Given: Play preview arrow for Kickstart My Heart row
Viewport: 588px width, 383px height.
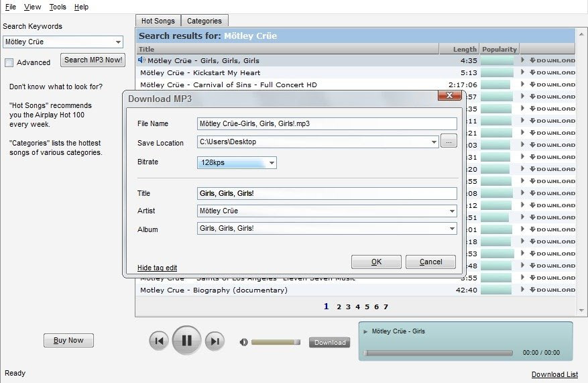Looking at the screenshot, I should [x=522, y=72].
